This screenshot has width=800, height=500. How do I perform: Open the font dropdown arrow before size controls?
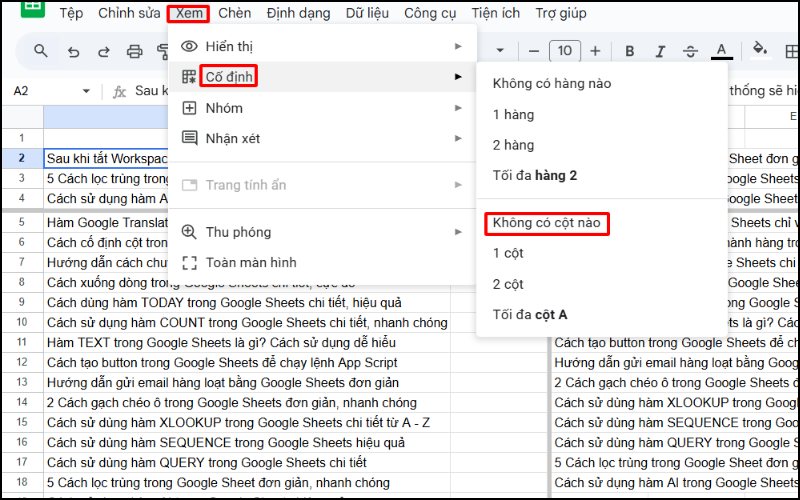point(500,51)
